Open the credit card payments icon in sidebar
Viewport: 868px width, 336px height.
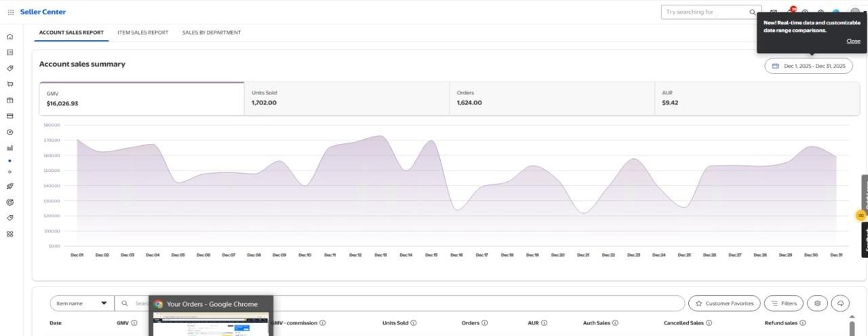[x=9, y=116]
